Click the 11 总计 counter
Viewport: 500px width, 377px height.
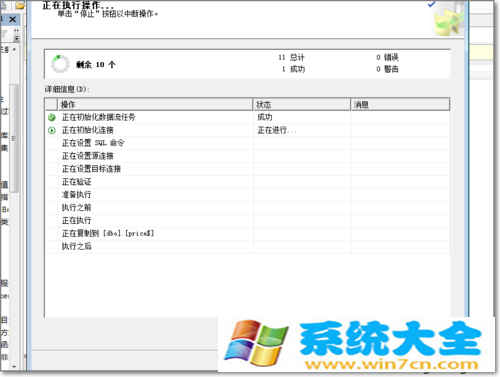(291, 57)
